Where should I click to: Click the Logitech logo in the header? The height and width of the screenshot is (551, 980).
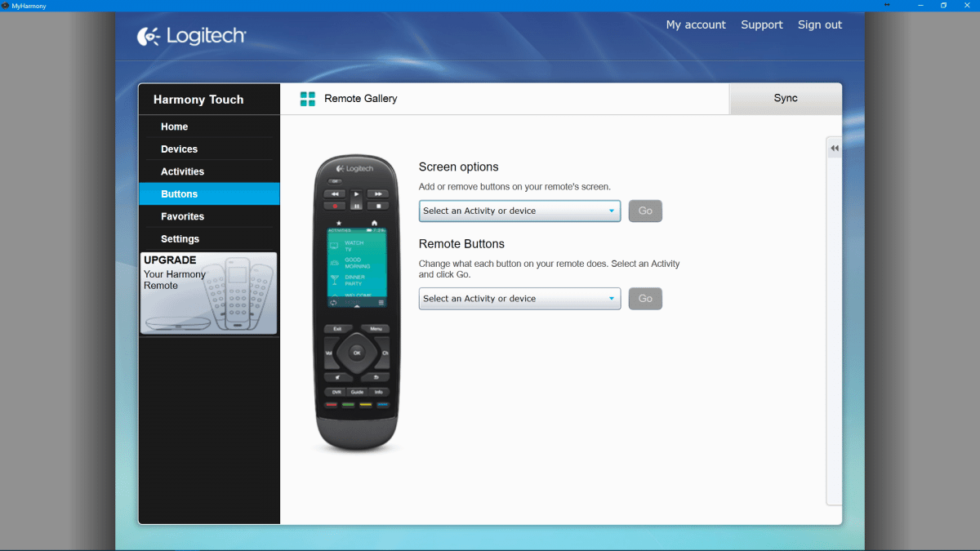(x=191, y=37)
